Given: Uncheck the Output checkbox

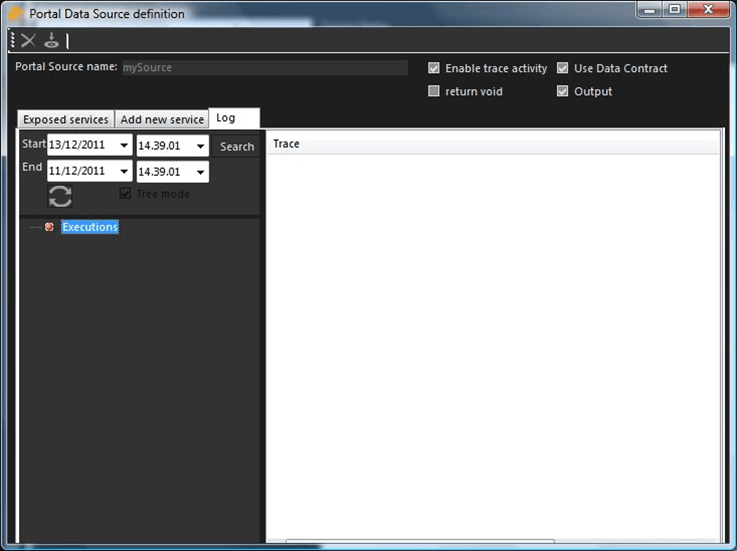Looking at the screenshot, I should point(563,91).
